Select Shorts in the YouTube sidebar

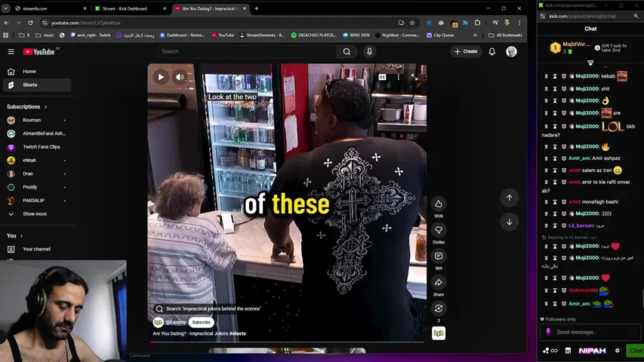click(x=37, y=85)
